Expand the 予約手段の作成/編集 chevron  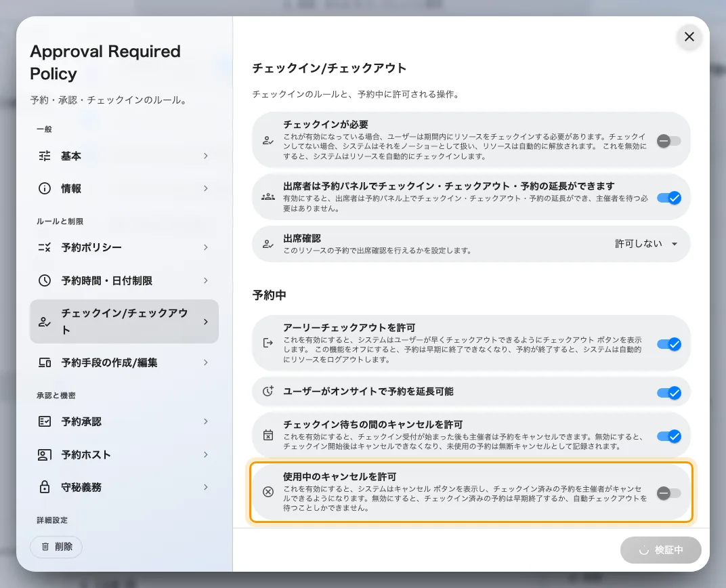tap(206, 362)
